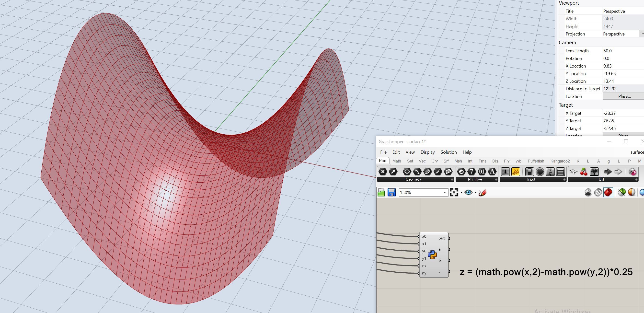Switch to the Math tab
The width and height of the screenshot is (644, 313).
[397, 161]
